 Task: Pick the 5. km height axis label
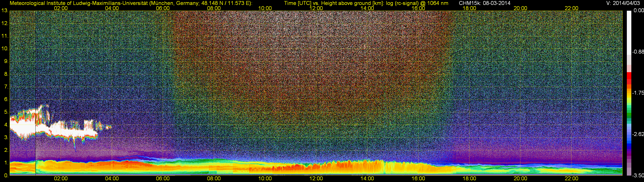6,112
